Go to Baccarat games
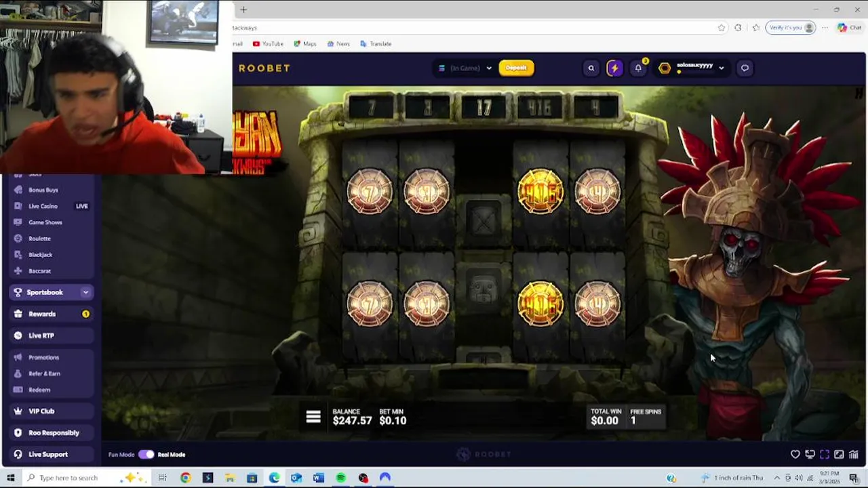 point(39,271)
